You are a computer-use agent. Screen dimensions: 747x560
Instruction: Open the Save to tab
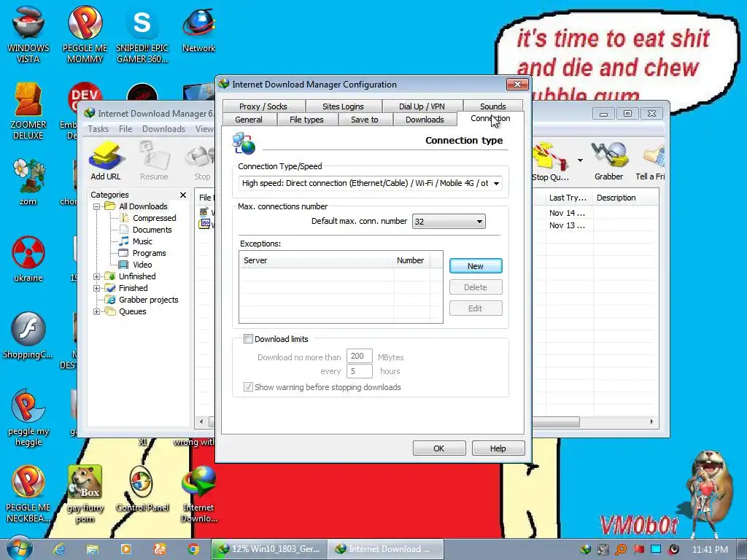[365, 120]
